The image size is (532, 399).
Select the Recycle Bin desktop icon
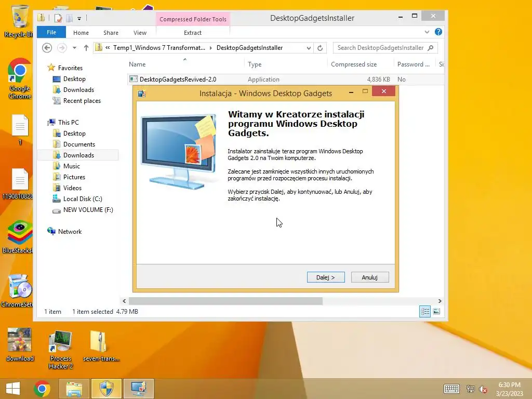[19, 22]
